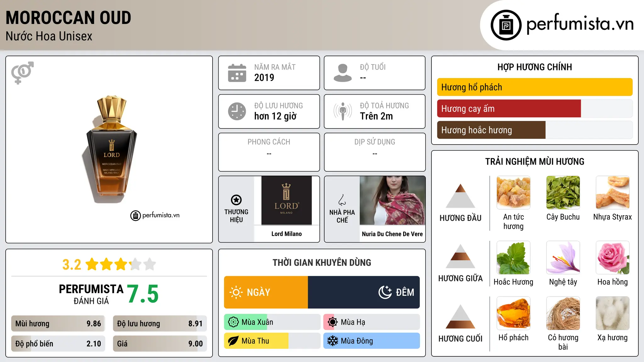Click the DỊP SỬ DỤNG label

[375, 142]
